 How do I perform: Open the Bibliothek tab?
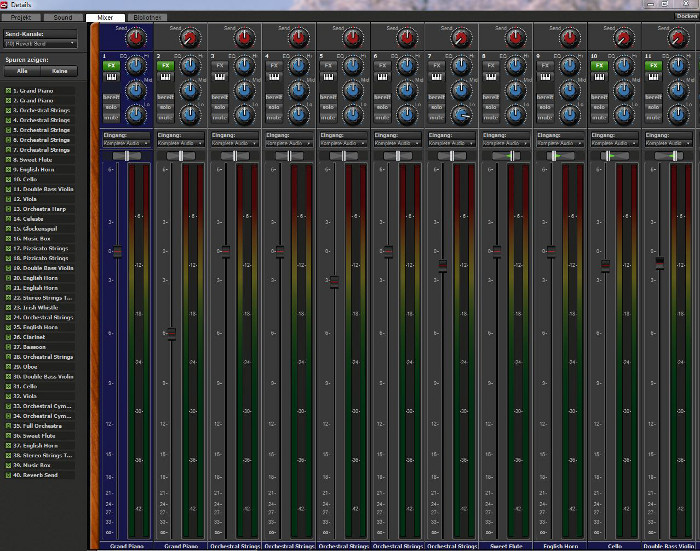147,17
